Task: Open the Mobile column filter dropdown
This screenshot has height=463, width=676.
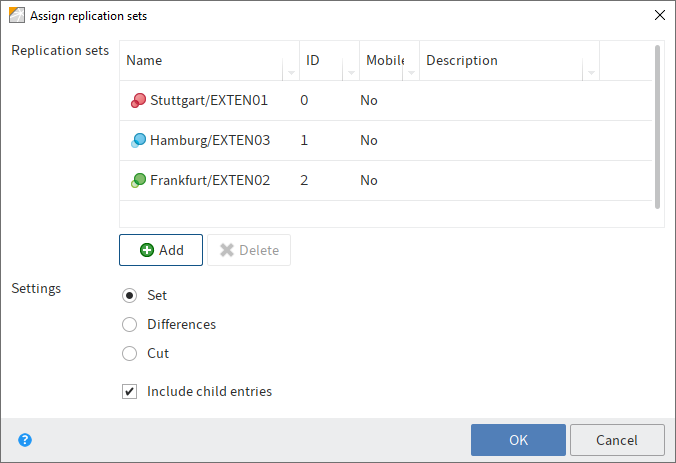Action: (x=411, y=72)
